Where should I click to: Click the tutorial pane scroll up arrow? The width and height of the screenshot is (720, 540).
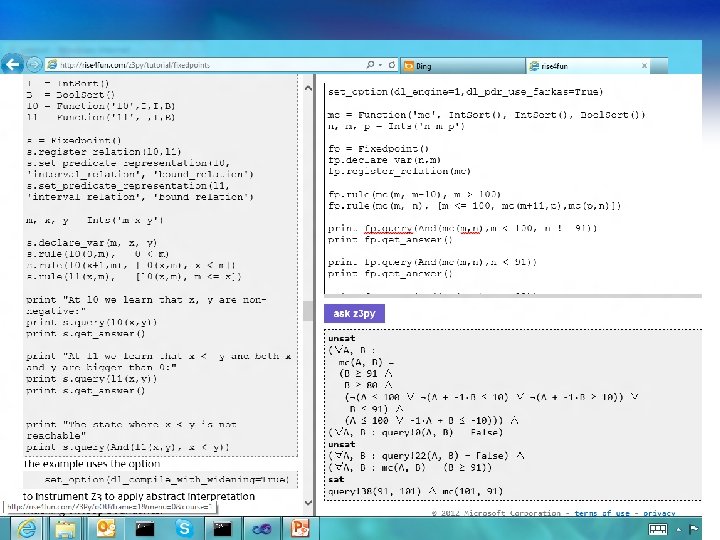click(x=308, y=88)
